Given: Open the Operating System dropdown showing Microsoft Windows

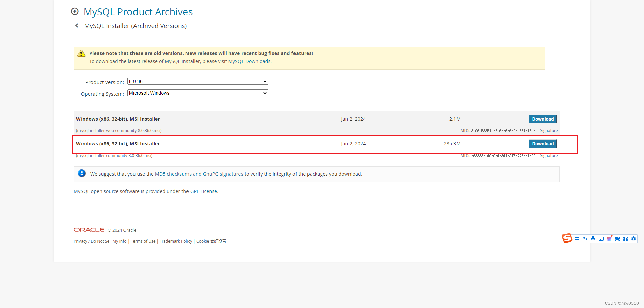Looking at the screenshot, I should pyautogui.click(x=198, y=93).
